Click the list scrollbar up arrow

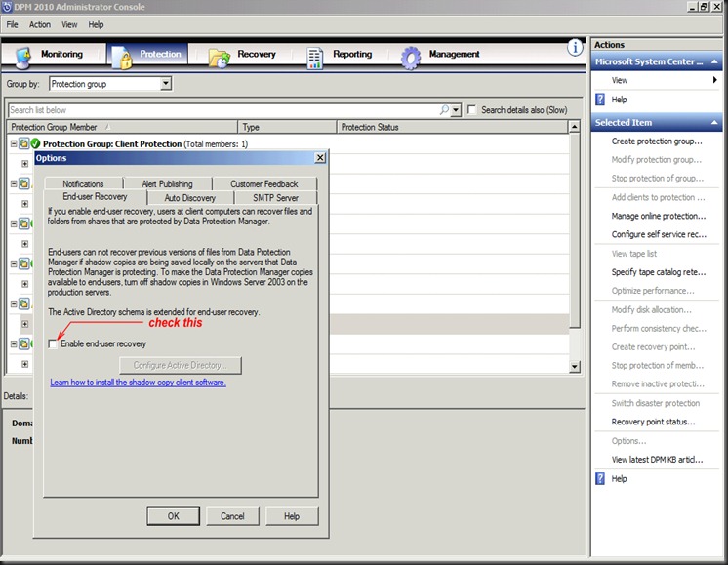point(575,126)
